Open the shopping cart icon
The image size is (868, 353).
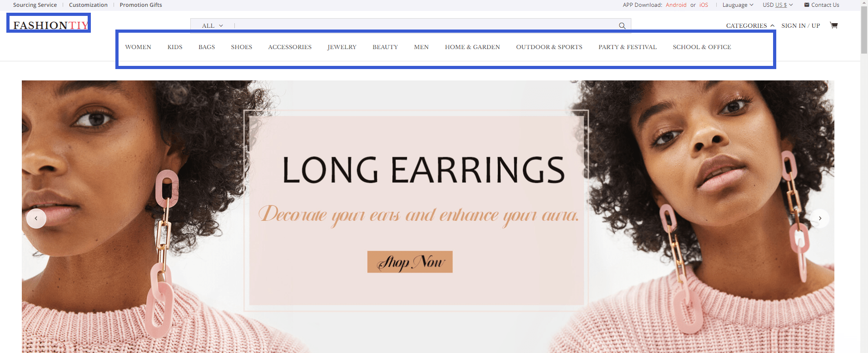click(x=833, y=25)
